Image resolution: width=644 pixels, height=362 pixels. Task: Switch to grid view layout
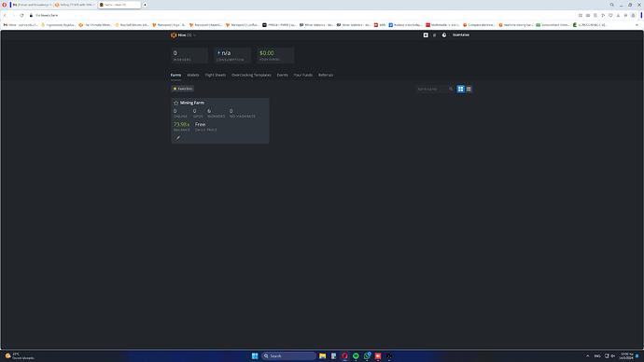[x=460, y=89]
